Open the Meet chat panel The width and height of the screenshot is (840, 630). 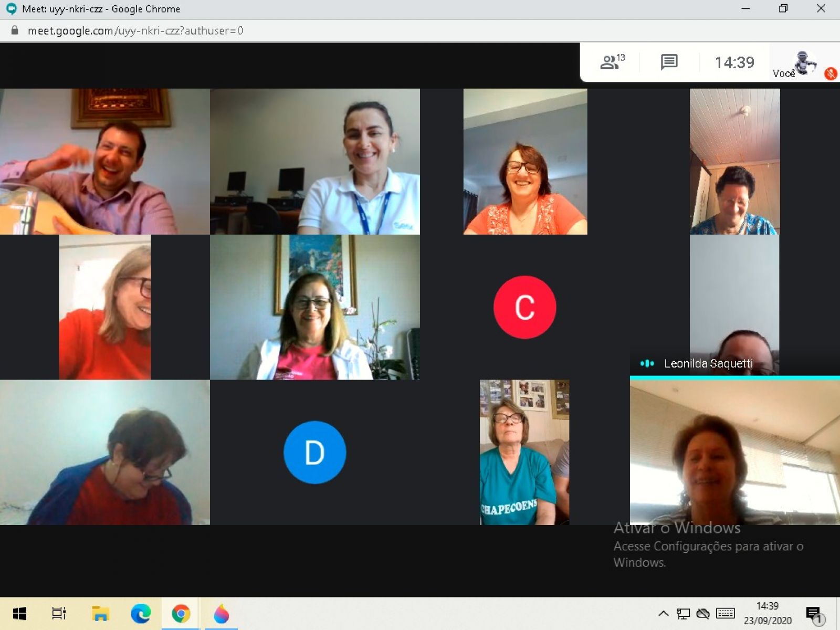[669, 62]
